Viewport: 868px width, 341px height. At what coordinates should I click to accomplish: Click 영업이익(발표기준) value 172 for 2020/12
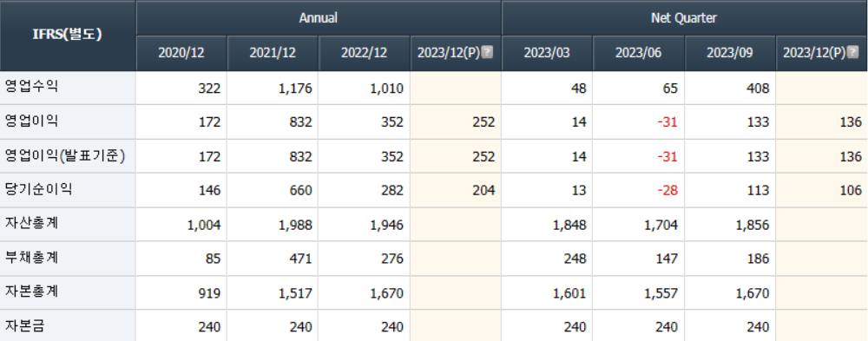[209, 157]
